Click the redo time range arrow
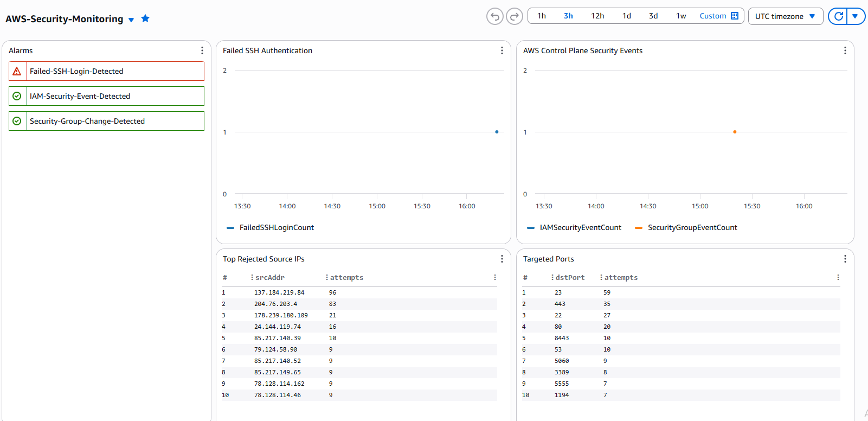Screen dimensions: 868x421 tap(514, 16)
